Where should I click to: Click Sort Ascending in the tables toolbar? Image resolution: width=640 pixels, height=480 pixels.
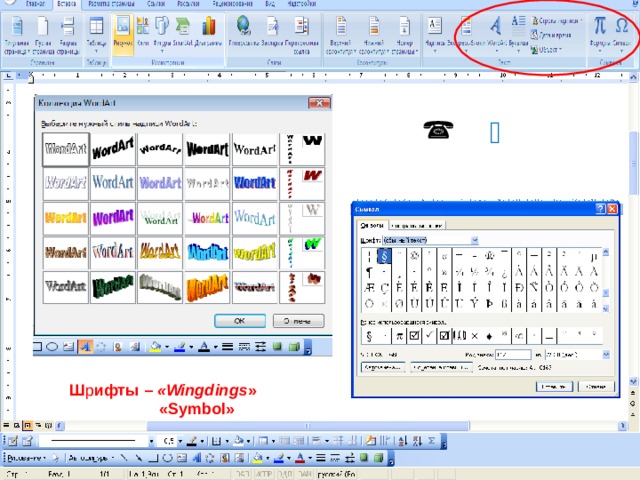click(402, 441)
